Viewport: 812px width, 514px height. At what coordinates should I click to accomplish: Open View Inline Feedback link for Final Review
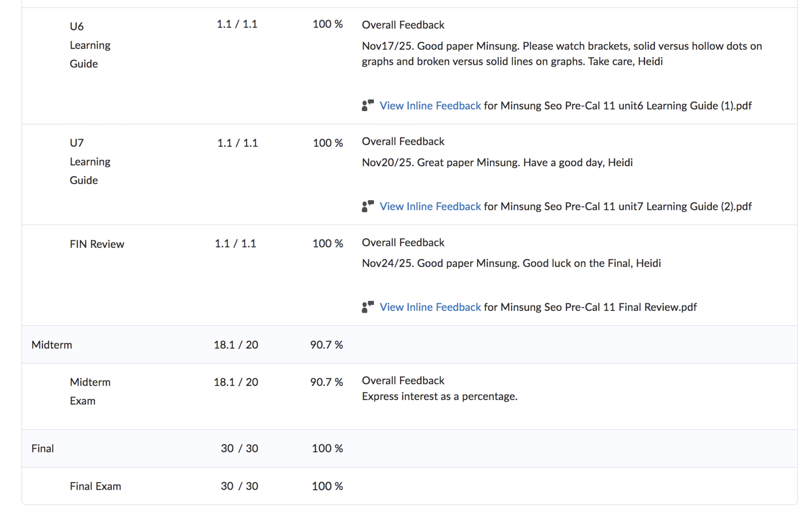tap(430, 307)
